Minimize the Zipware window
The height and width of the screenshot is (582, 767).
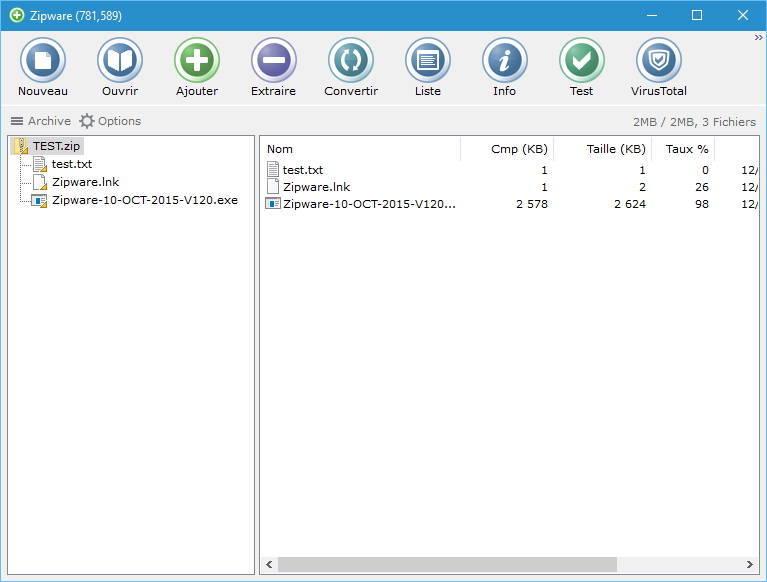[x=652, y=16]
